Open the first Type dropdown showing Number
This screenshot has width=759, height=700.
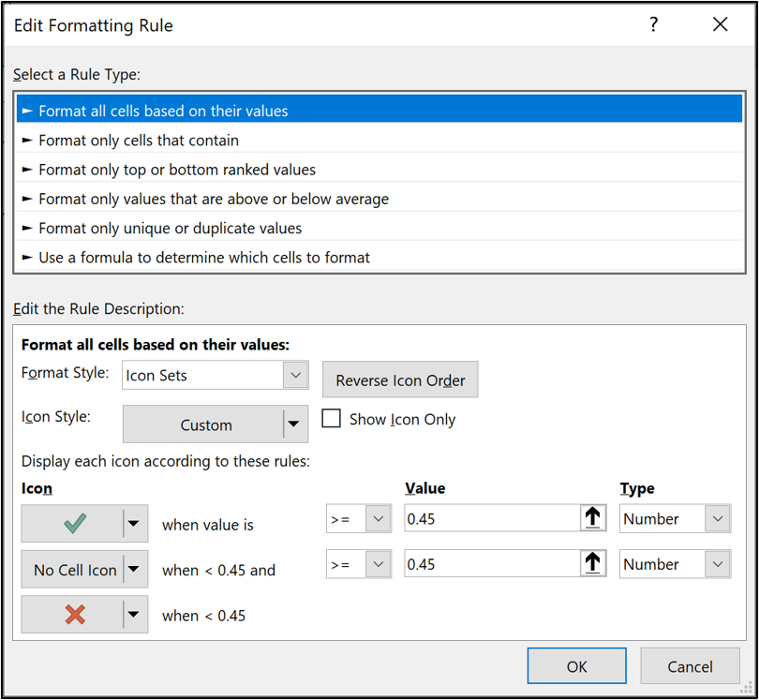(x=718, y=518)
